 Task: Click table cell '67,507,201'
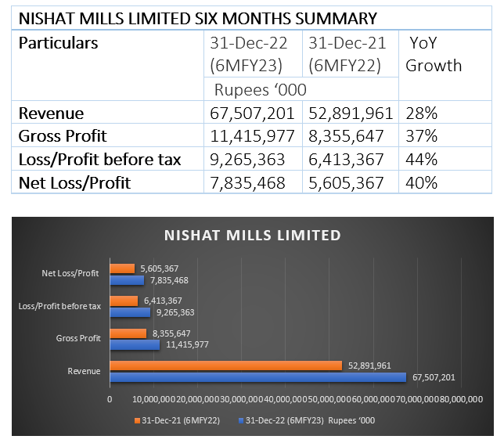253,112
